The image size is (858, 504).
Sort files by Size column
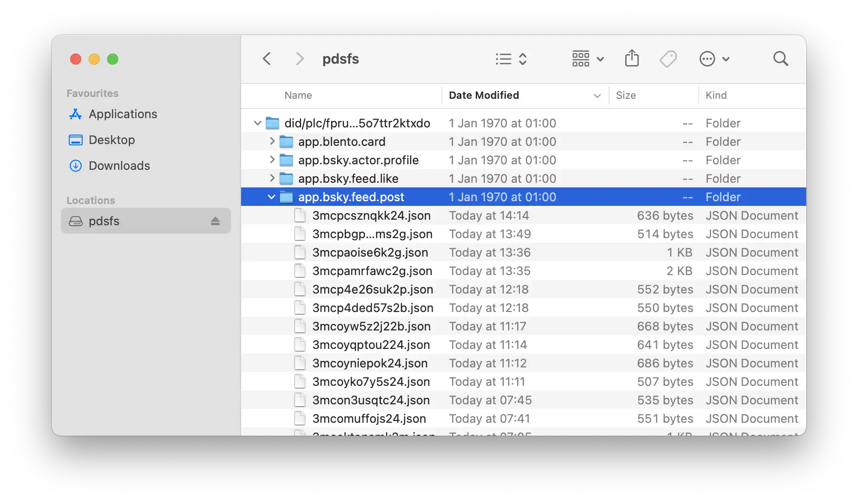pyautogui.click(x=626, y=96)
